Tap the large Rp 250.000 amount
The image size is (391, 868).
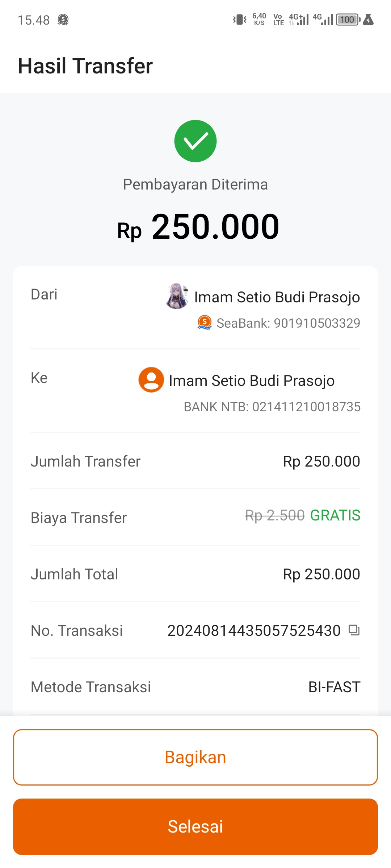198,227
